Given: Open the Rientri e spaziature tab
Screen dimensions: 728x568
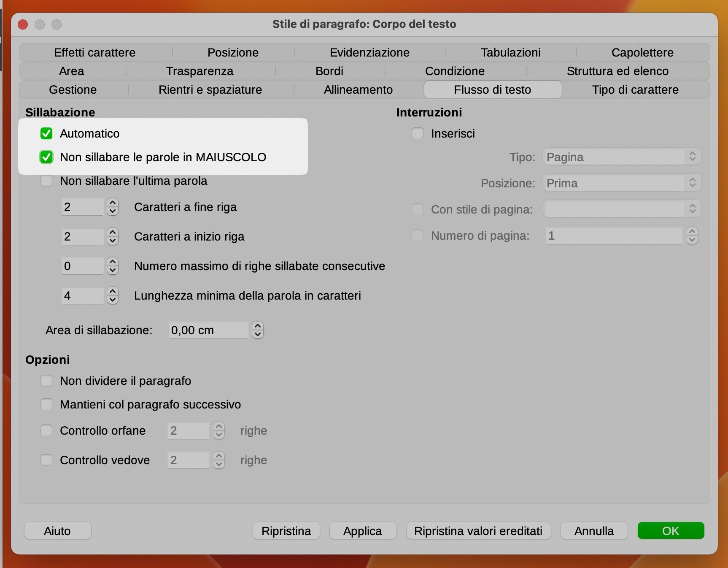Looking at the screenshot, I should pos(210,89).
